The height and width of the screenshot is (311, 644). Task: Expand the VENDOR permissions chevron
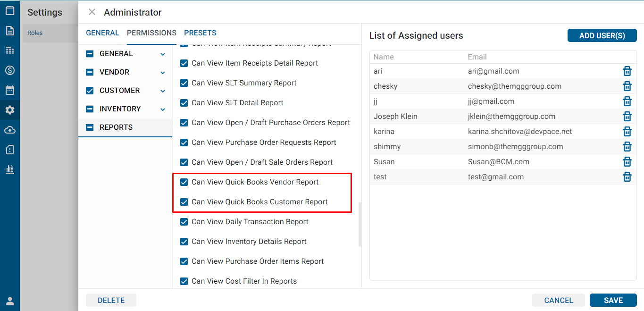tap(163, 73)
